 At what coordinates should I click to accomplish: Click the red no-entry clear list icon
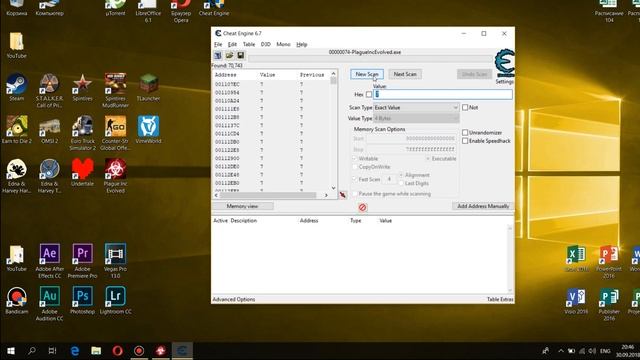coord(362,207)
